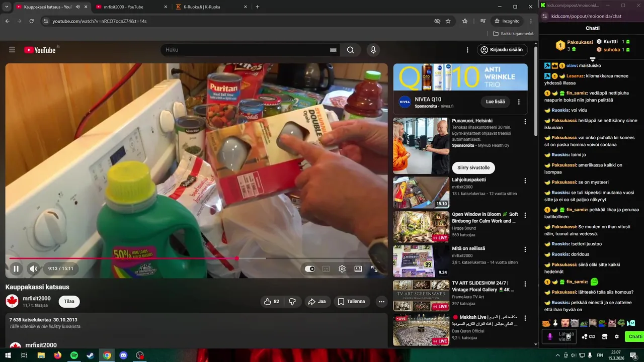This screenshot has width=644, height=362.
Task: Click the maple leaf channel avatar
Action: [12, 301]
